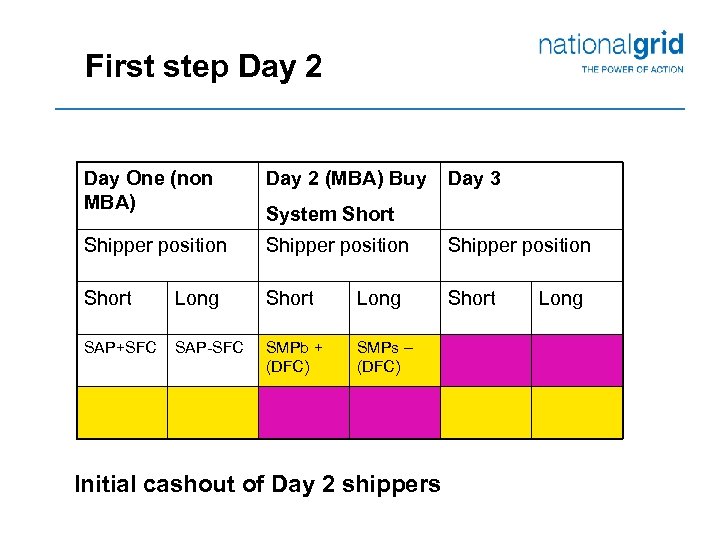Click the empty magenta cell below SMPb

tap(303, 412)
